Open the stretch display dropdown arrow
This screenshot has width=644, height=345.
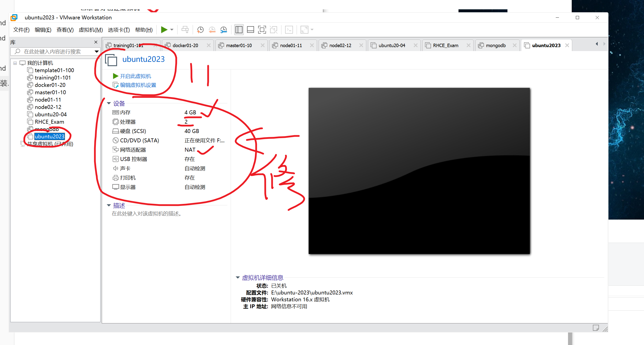(312, 30)
